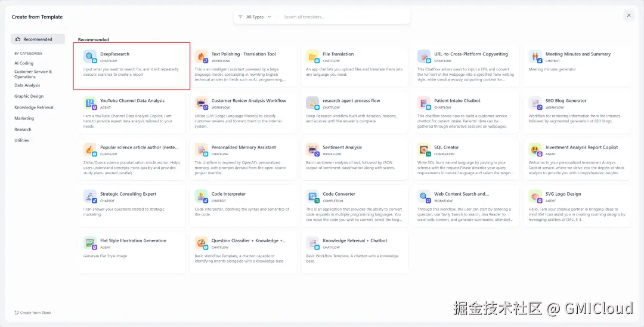
Task: Click the SVG Logo Design palette icon
Action: click(x=535, y=196)
